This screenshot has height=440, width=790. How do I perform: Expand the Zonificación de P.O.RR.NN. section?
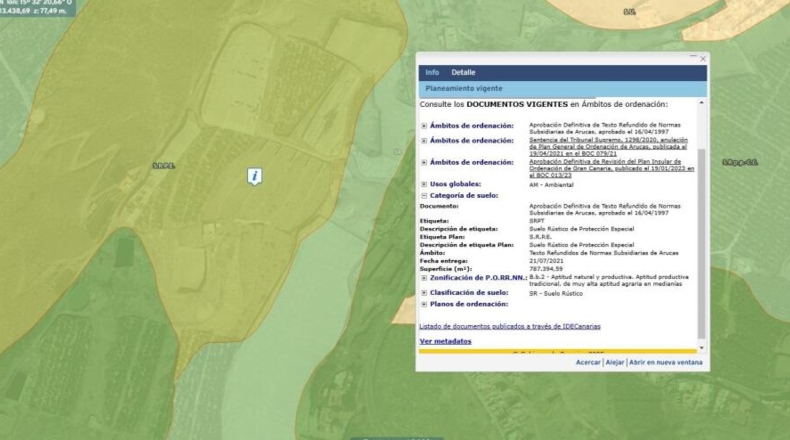tap(424, 278)
